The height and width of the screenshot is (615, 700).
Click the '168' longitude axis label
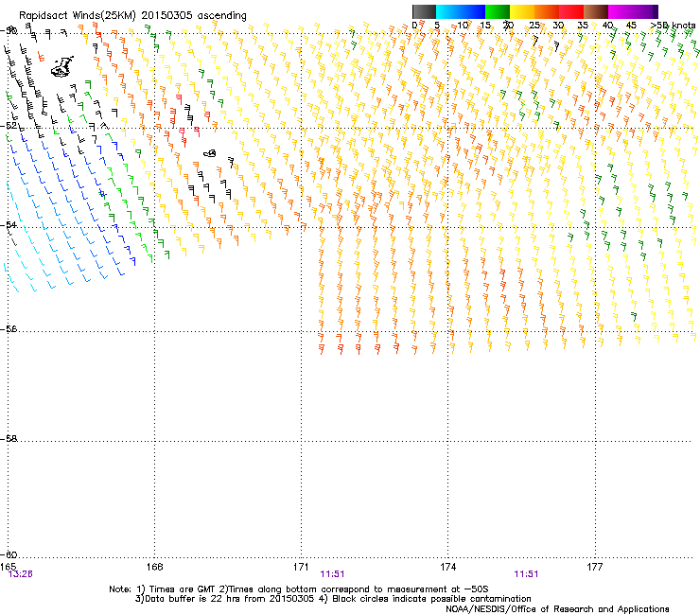(x=154, y=567)
